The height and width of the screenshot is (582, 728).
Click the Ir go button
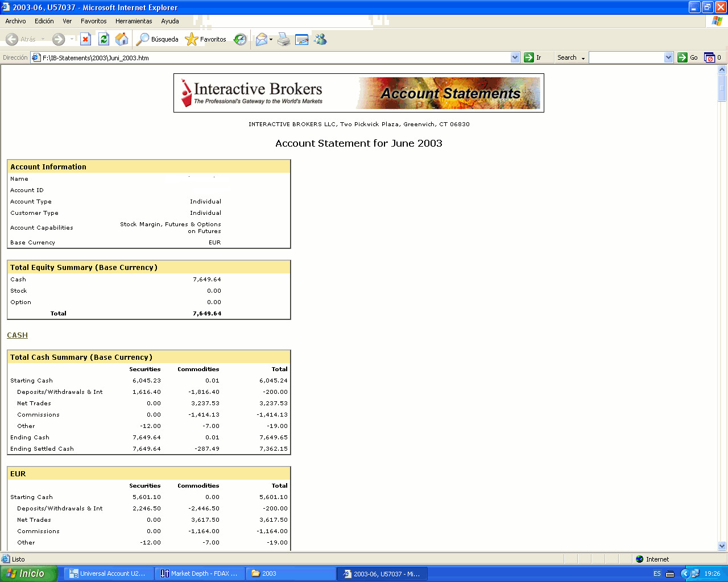coord(533,57)
